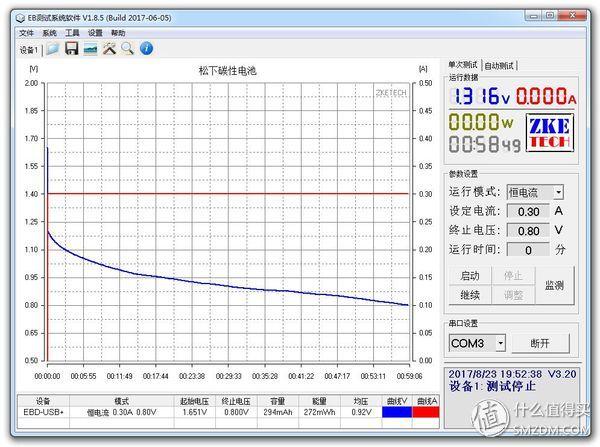The width and height of the screenshot is (600, 447).
Task: Switch to the 自动测试 tab
Action: [501, 65]
